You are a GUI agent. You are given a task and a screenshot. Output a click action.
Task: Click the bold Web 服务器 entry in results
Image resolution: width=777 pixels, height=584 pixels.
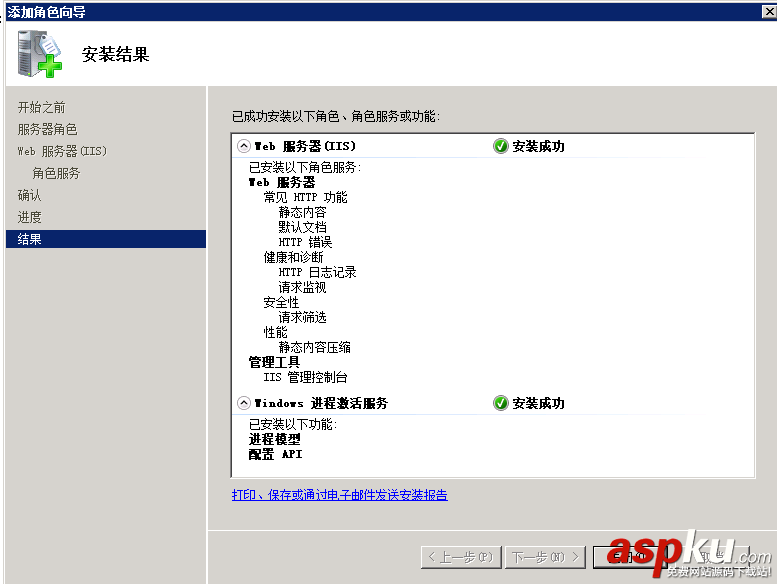pyautogui.click(x=281, y=182)
